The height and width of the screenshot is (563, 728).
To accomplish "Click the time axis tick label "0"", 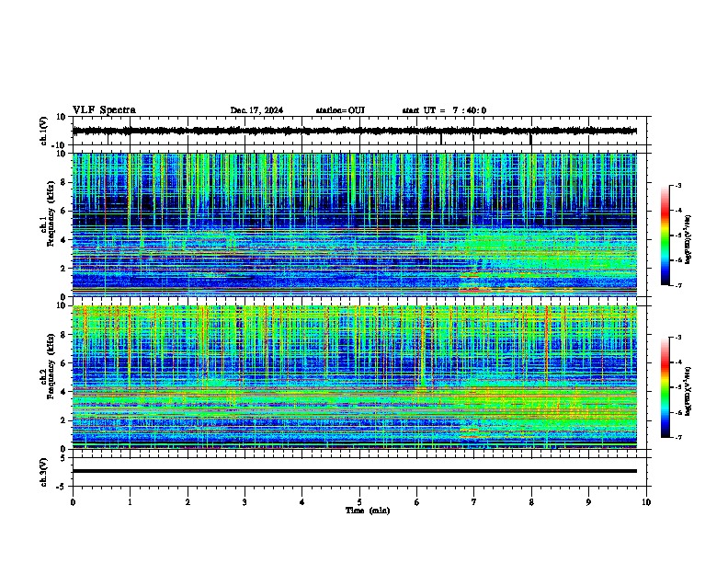I will click(x=73, y=502).
